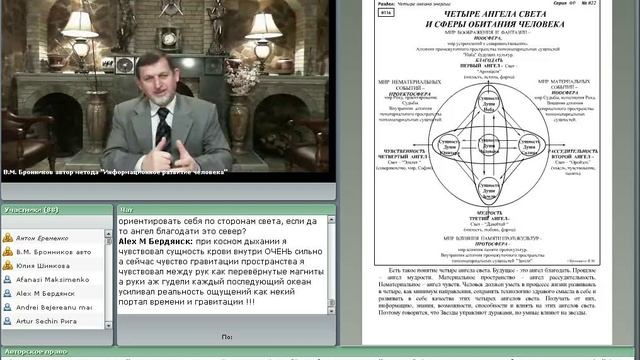Select participant name Юлия Шинкова
Image resolution: width=640 pixels, height=360 pixels.
[43, 266]
